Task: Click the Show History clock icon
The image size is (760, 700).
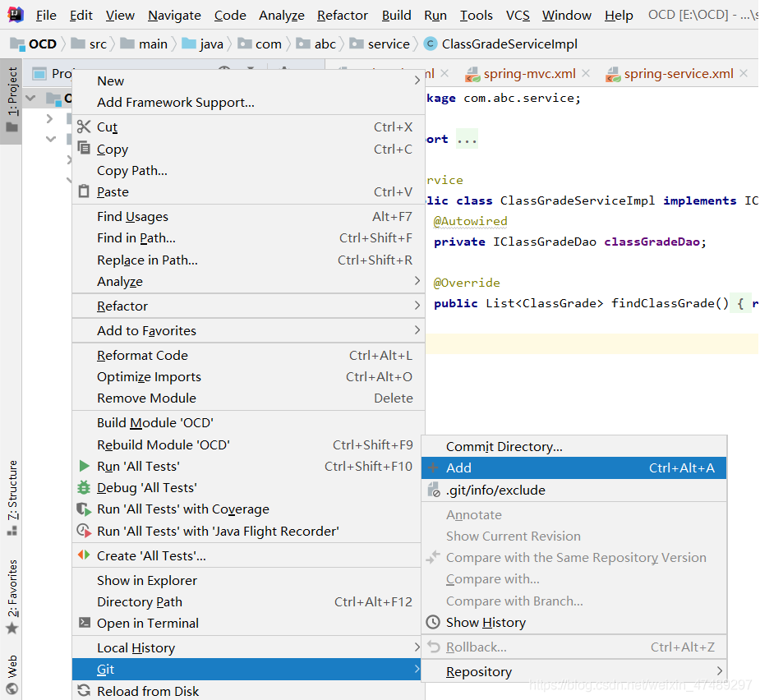Action: pyautogui.click(x=433, y=622)
